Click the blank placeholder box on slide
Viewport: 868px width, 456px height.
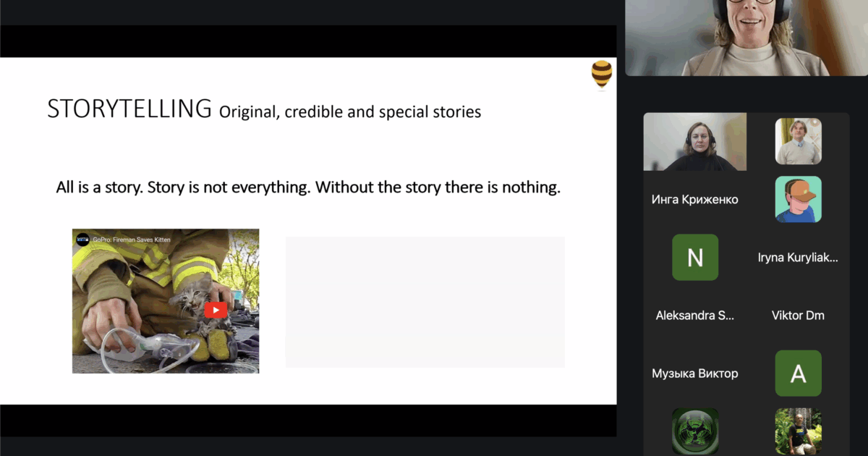pyautogui.click(x=425, y=302)
